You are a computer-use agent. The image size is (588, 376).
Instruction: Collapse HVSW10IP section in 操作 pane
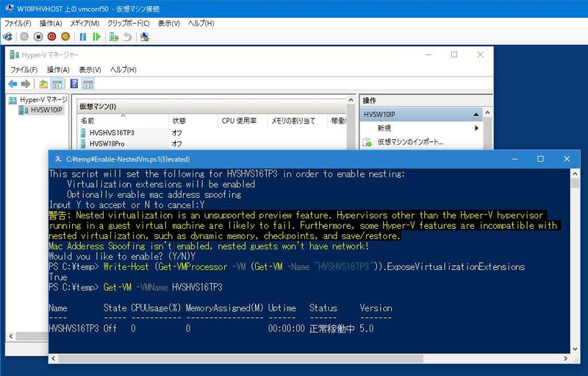[x=476, y=115]
